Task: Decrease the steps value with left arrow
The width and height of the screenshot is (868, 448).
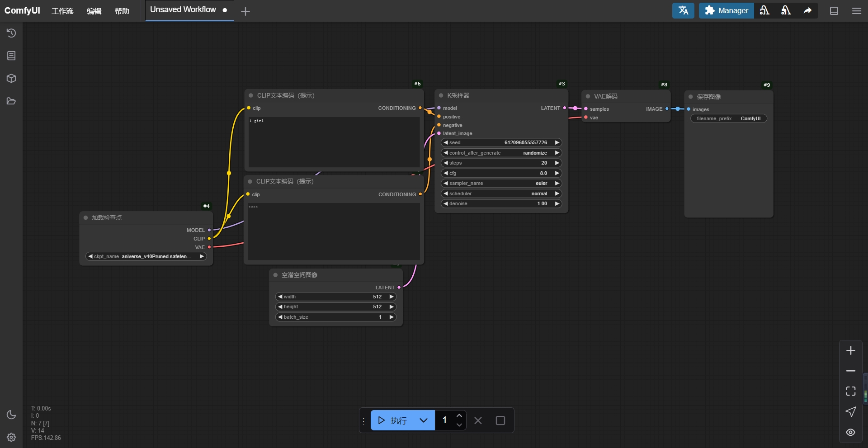Action: [x=446, y=163]
